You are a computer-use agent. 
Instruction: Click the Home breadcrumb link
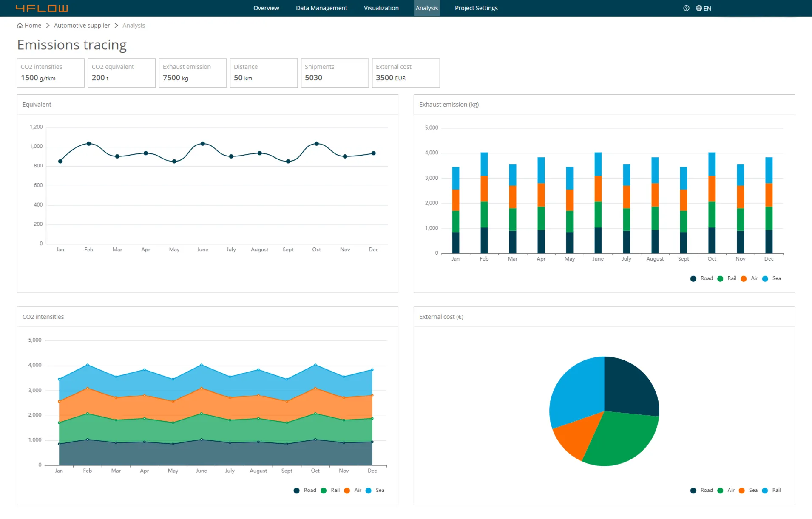coord(33,25)
